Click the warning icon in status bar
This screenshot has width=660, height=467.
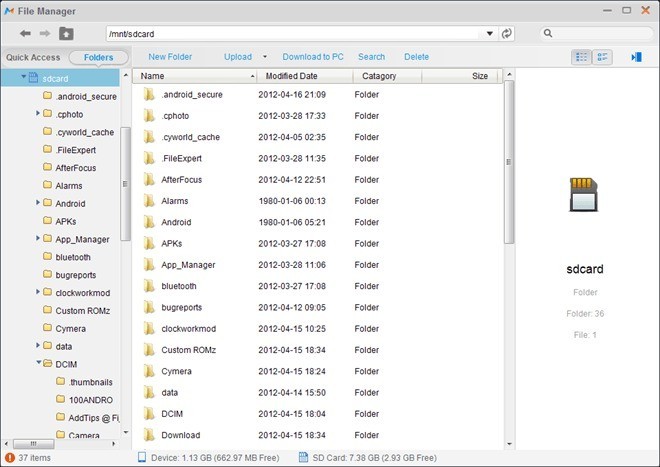pos(10,457)
